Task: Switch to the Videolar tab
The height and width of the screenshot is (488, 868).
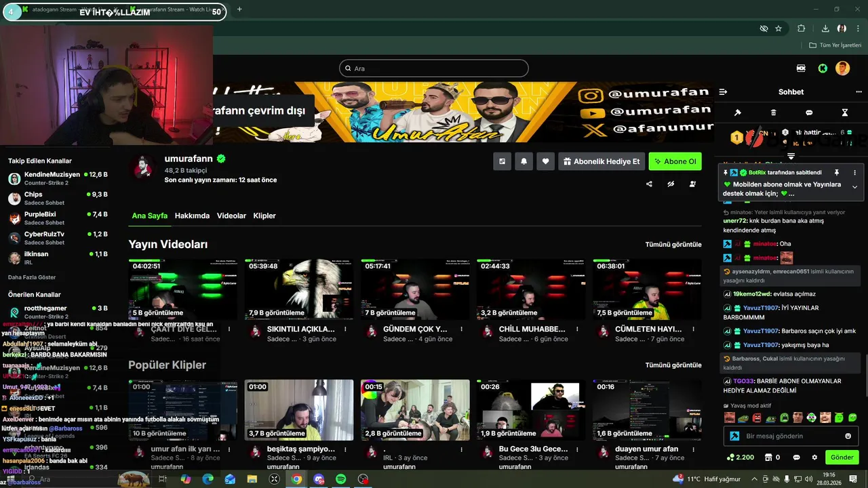Action: (x=231, y=216)
